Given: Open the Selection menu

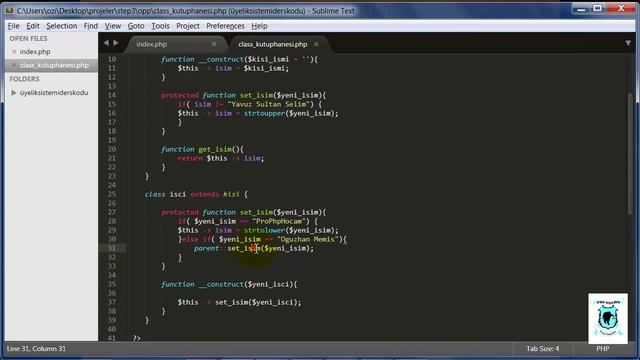Looking at the screenshot, I should (62, 26).
